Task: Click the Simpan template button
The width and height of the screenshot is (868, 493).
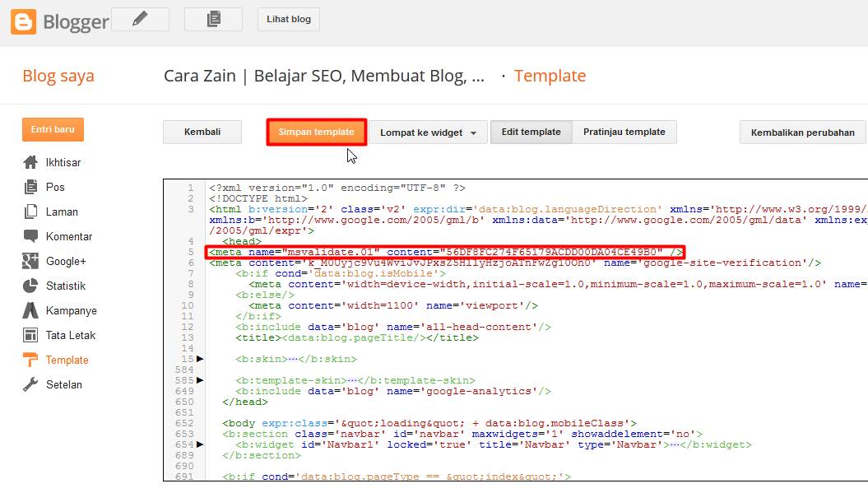Action: click(x=316, y=132)
